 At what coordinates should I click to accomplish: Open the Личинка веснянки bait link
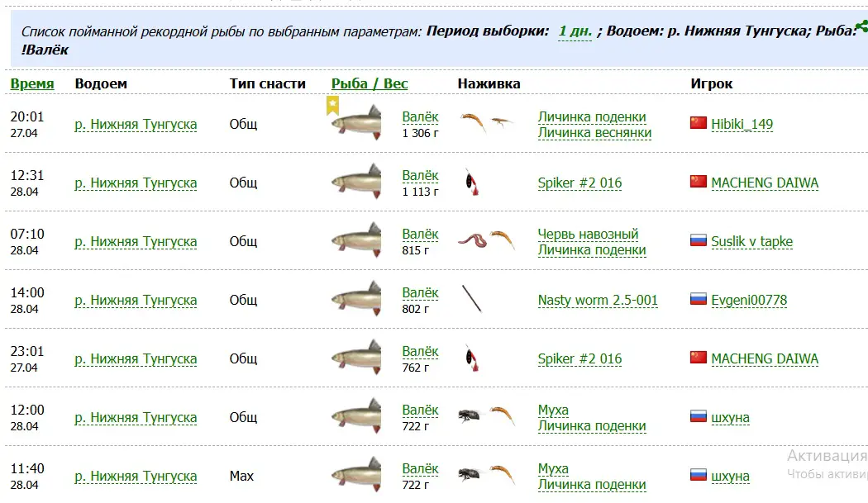594,133
